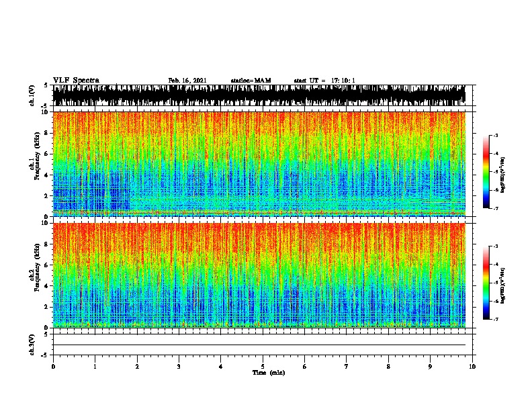Click the "2" kHz tick of ch.1 spectrogram
Screen dimensions: 532x411
(x=46, y=195)
